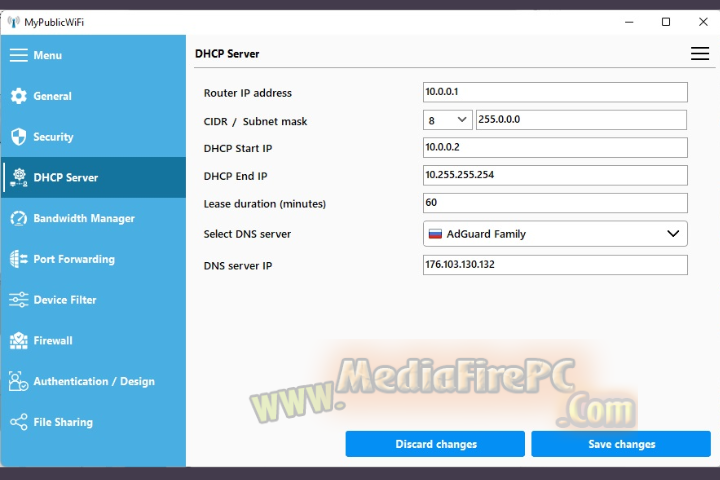Click the General gear icon
The height and width of the screenshot is (480, 720).
(x=19, y=96)
